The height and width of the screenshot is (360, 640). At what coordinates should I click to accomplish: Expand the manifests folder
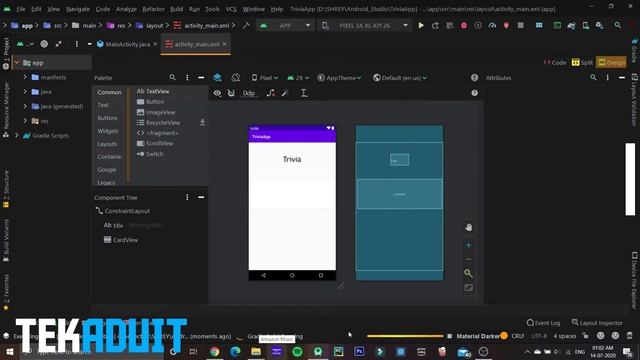pos(25,77)
